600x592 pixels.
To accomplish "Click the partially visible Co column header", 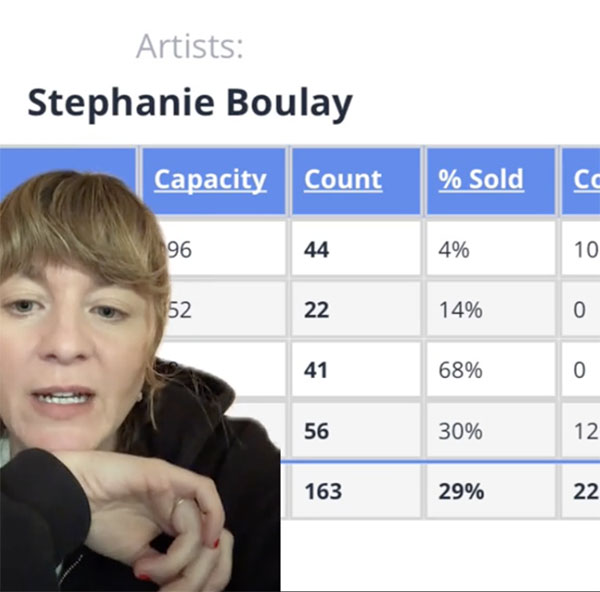I will [x=586, y=179].
